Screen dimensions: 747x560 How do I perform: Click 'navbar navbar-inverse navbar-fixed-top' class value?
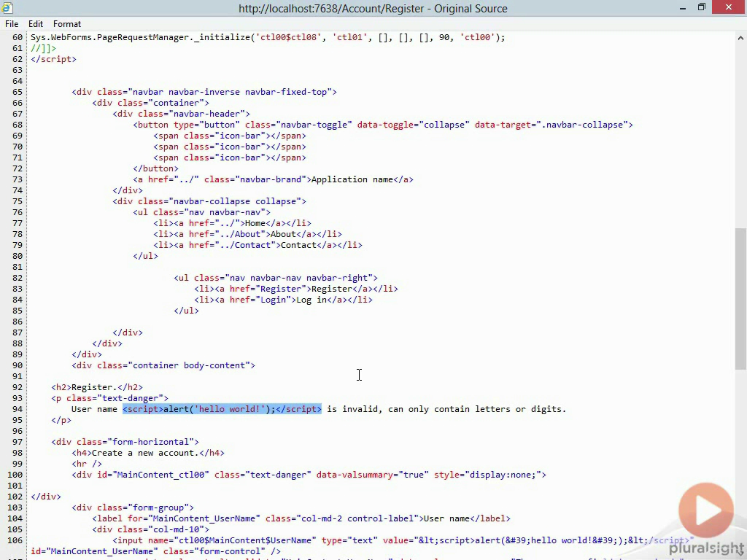(232, 92)
